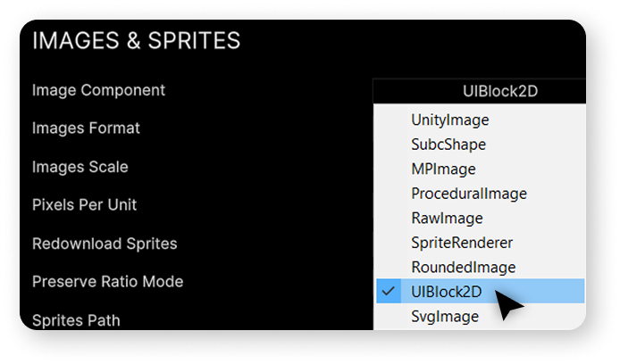Click the Pixels Per Unit label
620x364 pixels.
point(84,204)
